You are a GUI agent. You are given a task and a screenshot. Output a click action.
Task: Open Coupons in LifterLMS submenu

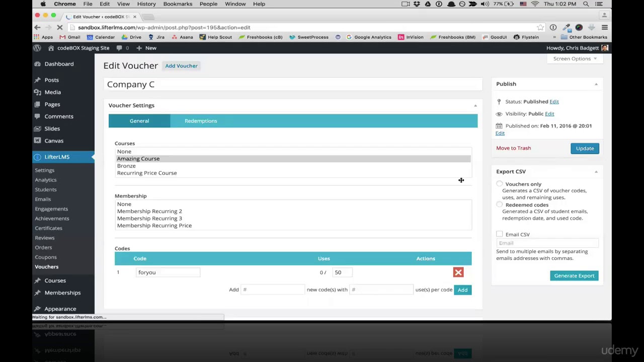click(x=46, y=257)
